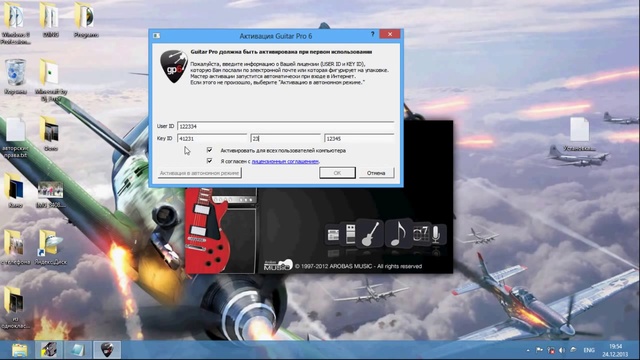This screenshot has height=360, width=640.
Task: Select the Windows 8 folder on desktop
Action: (16, 22)
